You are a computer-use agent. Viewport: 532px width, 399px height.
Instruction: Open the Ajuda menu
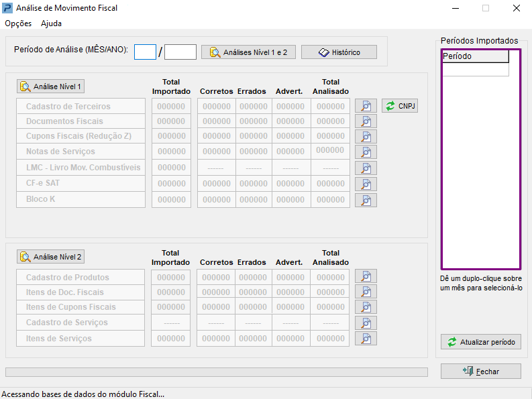point(51,23)
